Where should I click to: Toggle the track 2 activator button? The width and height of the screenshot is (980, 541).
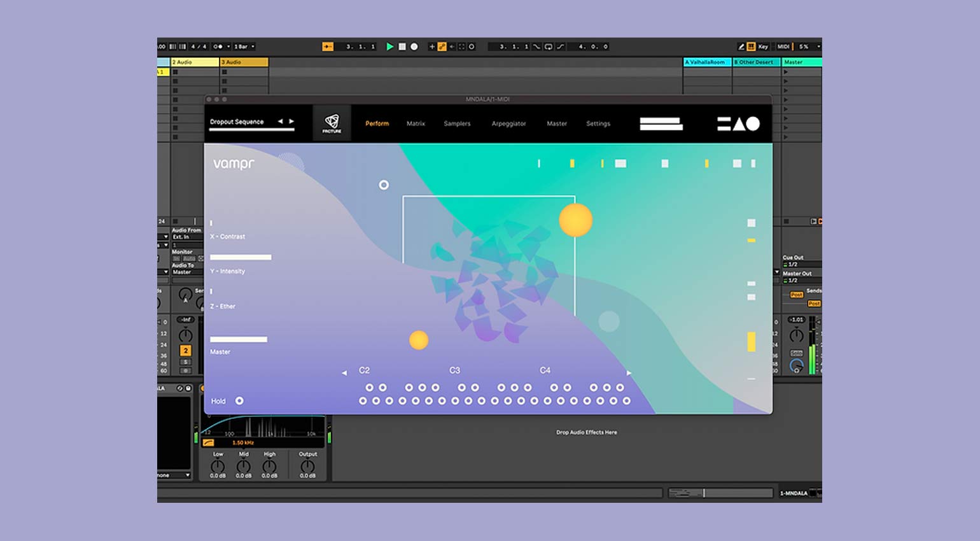185,351
